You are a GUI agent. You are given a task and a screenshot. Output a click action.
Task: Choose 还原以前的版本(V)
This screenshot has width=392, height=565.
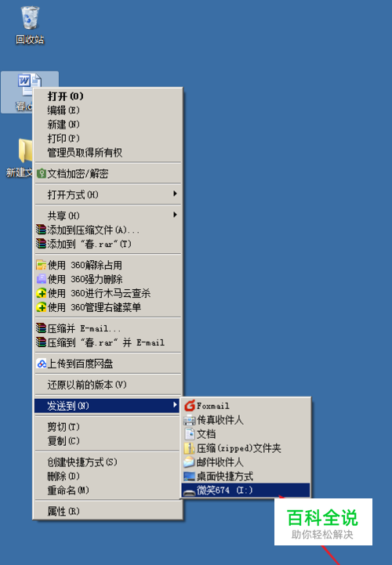tap(108, 385)
